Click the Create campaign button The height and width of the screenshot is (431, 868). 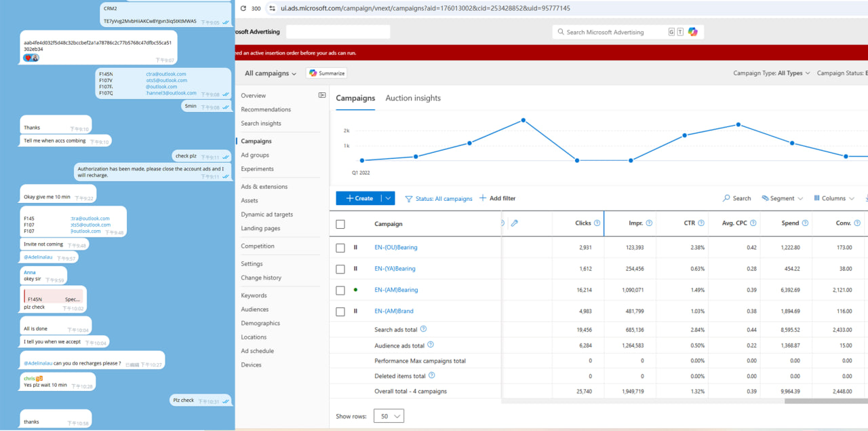pos(359,198)
